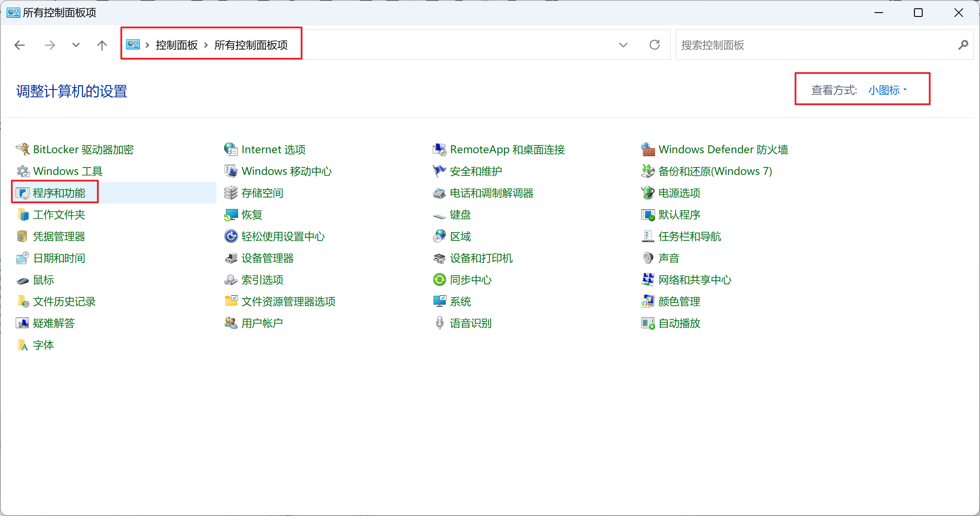
Task: Click the 控制面板 breadcrumb in the address bar
Action: [176, 45]
